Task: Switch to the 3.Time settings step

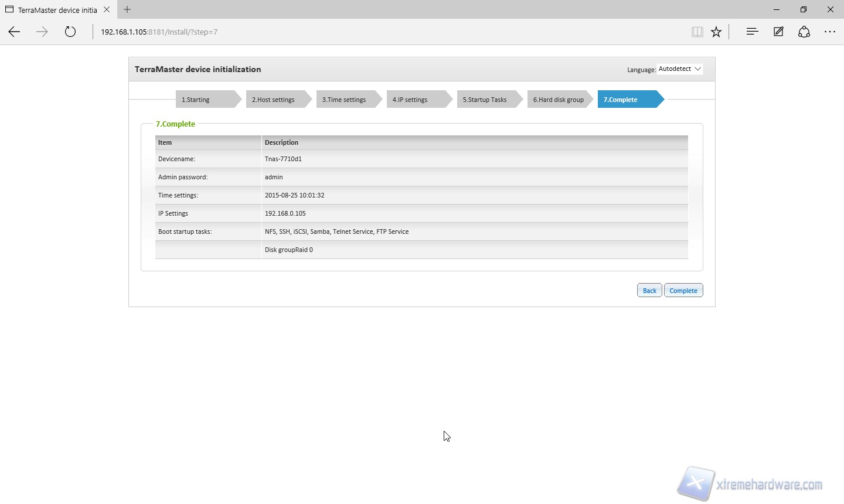Action: click(346, 100)
